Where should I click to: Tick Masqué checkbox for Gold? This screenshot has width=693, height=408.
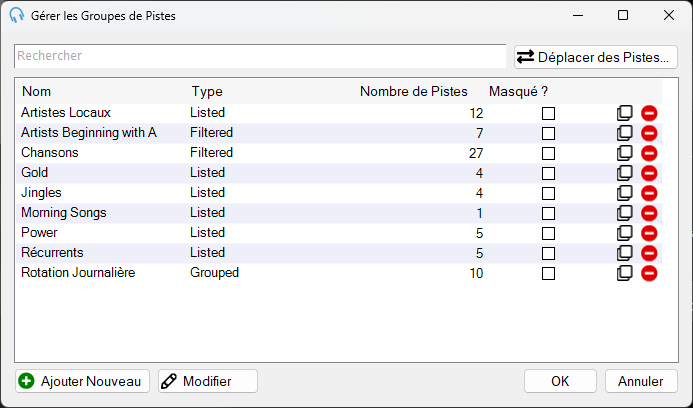pyautogui.click(x=548, y=173)
